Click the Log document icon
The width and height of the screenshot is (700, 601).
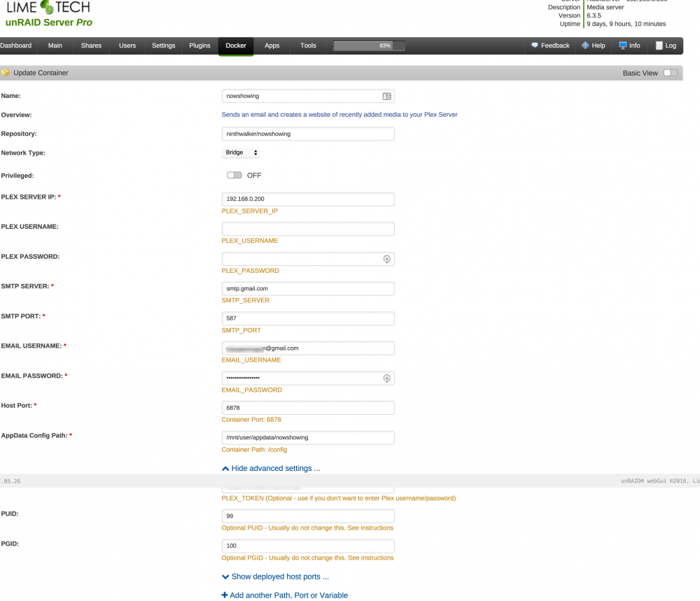click(x=659, y=45)
